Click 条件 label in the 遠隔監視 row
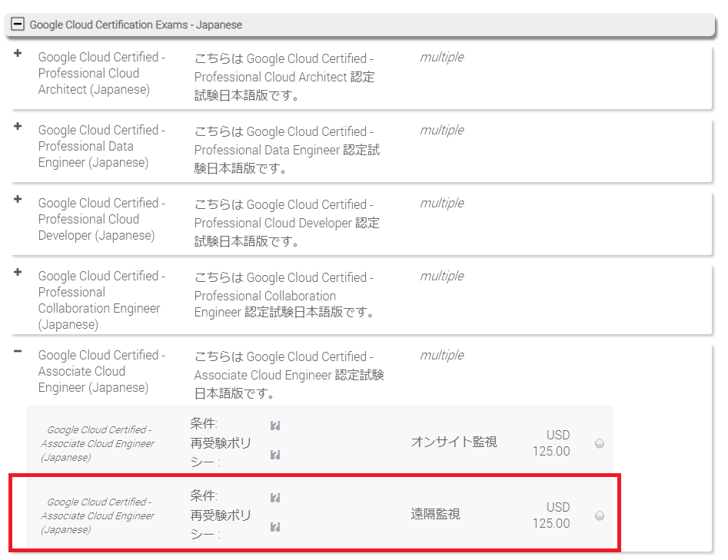Screen dimensions: 728x560 (x=204, y=495)
